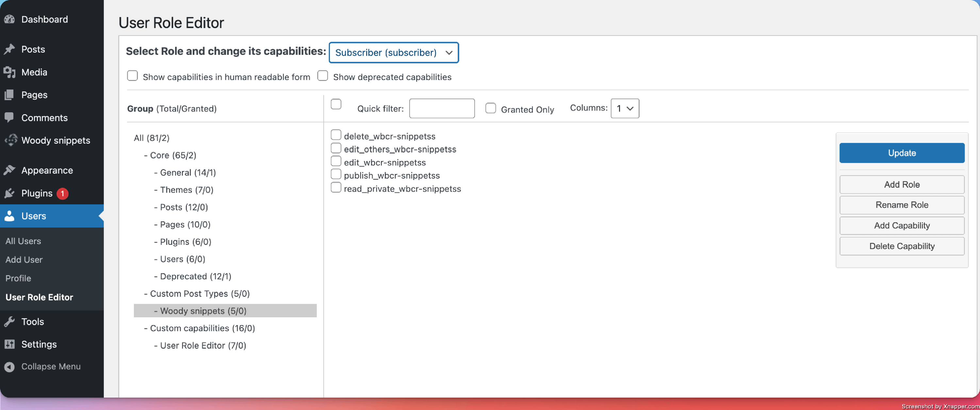
Task: Open All Users submenu item
Action: pos(23,241)
